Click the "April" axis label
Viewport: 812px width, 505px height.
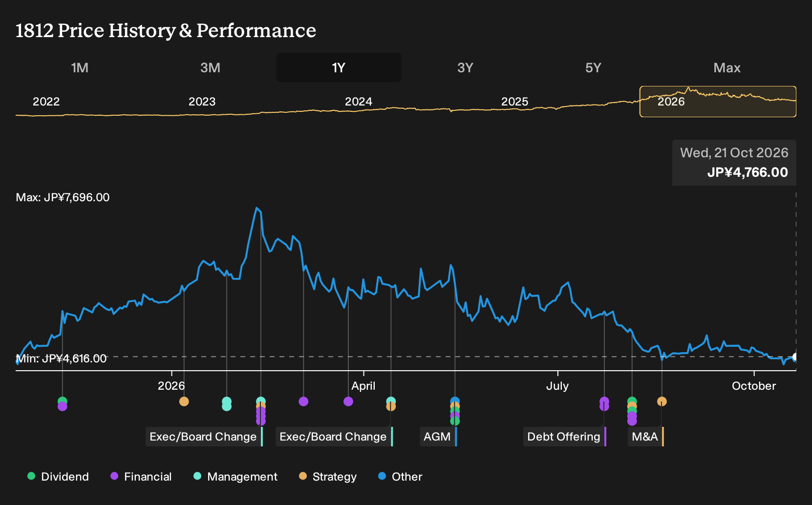click(x=363, y=386)
